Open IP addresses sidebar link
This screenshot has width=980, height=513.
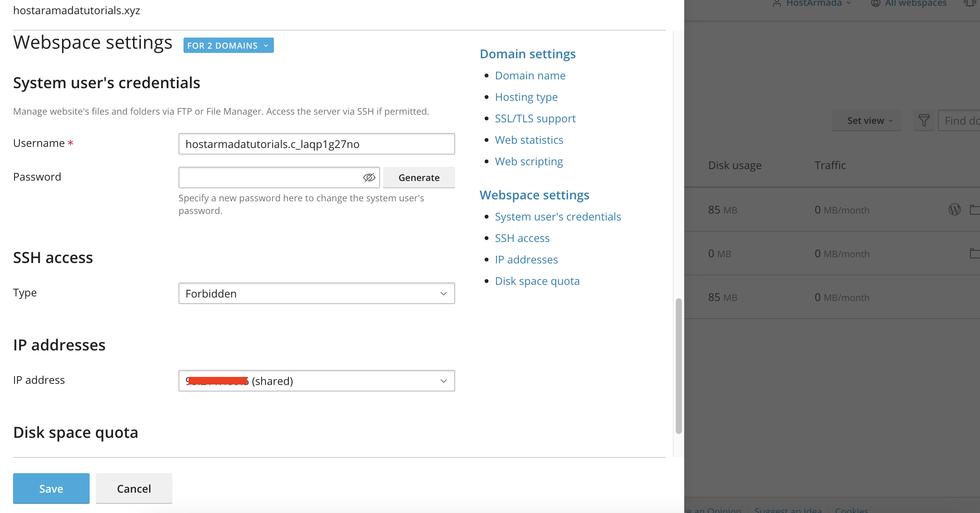(x=526, y=260)
